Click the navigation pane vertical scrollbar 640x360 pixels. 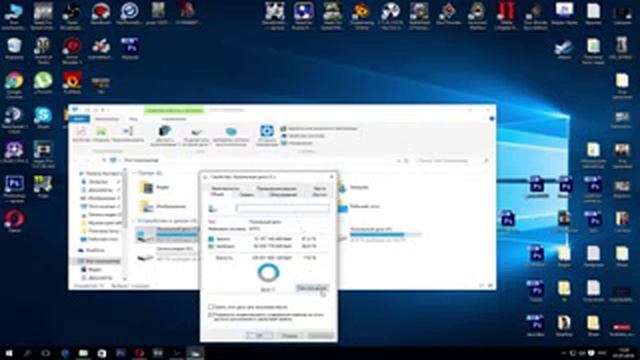[x=124, y=224]
